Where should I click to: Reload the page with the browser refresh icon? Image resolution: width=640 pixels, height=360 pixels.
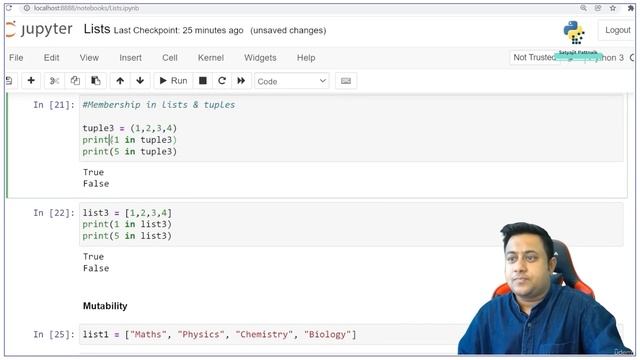pos(9,8)
